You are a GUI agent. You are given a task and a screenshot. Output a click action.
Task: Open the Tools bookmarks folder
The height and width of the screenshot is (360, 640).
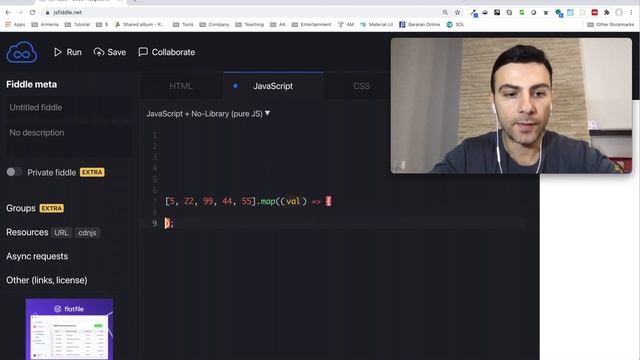tap(183, 24)
